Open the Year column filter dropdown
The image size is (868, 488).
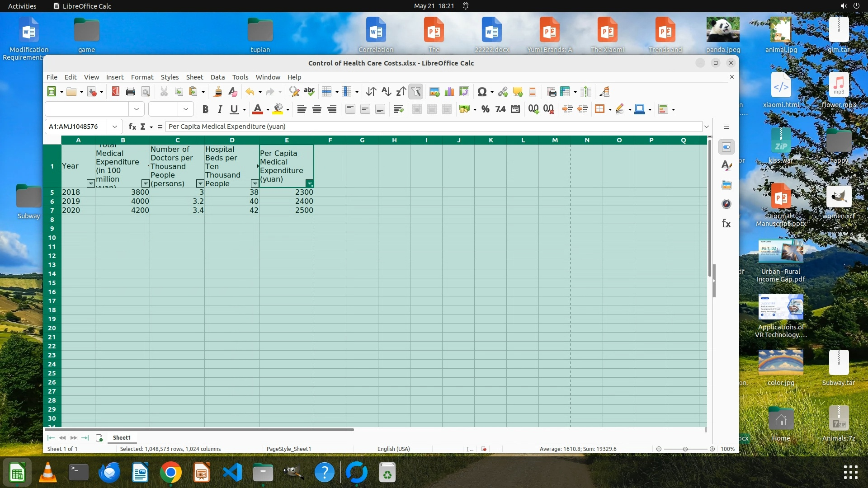(90, 183)
